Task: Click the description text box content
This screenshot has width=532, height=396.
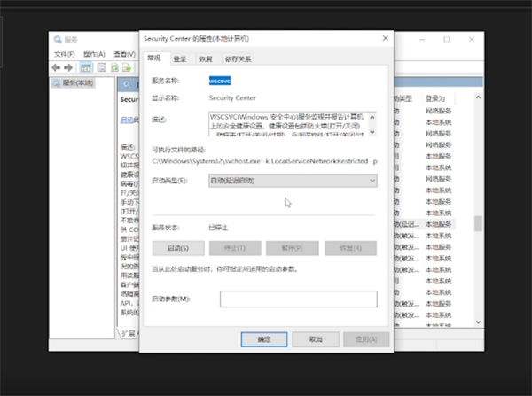Action: click(x=288, y=124)
